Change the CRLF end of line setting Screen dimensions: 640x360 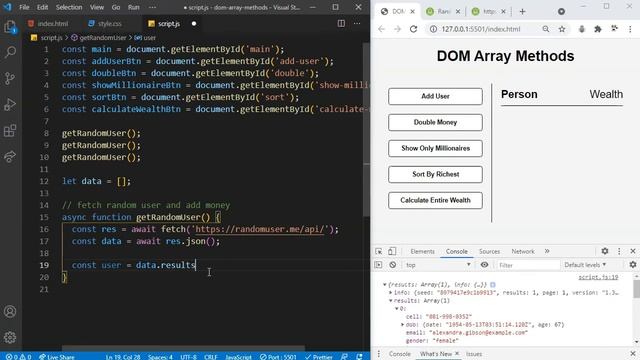(211, 357)
